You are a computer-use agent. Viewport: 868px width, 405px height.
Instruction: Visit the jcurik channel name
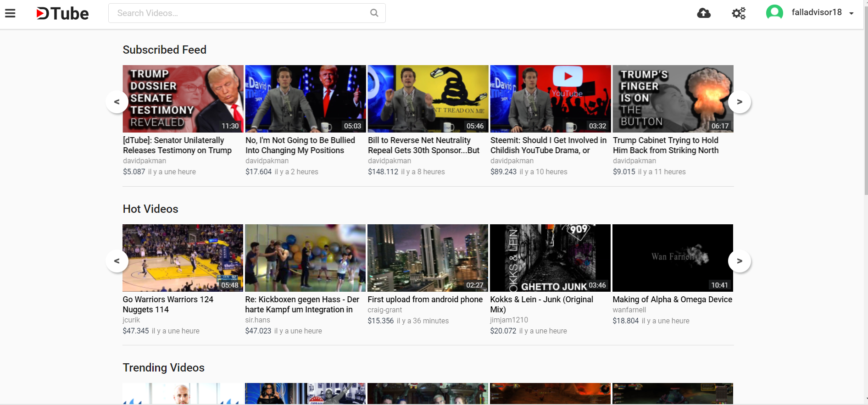(131, 320)
